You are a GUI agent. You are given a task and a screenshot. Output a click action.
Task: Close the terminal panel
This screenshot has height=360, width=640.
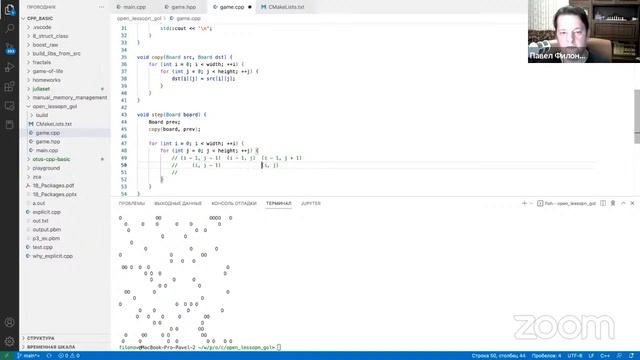[x=632, y=203]
